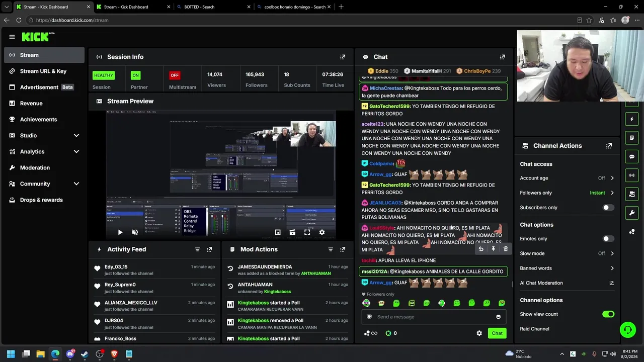Click the ON Partner status badge
The height and width of the screenshot is (362, 644).
[135, 75]
